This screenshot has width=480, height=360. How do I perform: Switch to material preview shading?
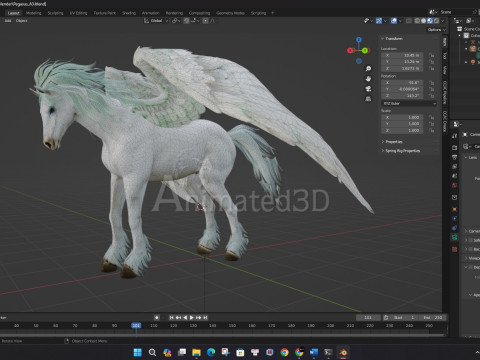pyautogui.click(x=430, y=21)
